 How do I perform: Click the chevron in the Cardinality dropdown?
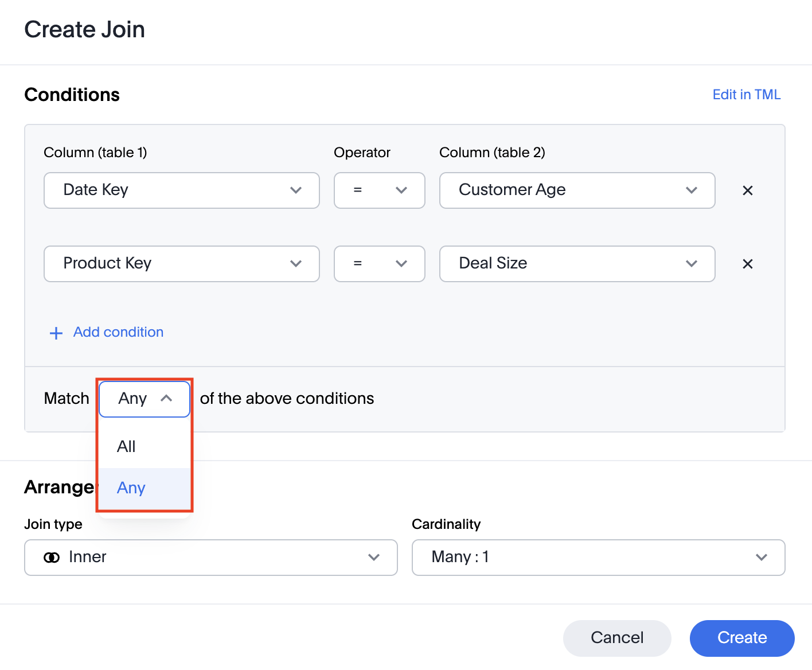761,558
